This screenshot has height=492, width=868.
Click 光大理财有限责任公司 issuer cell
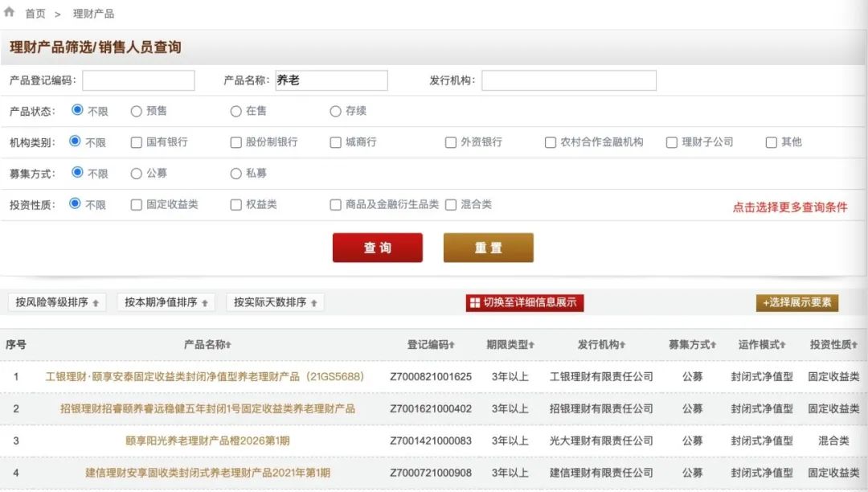pos(601,441)
